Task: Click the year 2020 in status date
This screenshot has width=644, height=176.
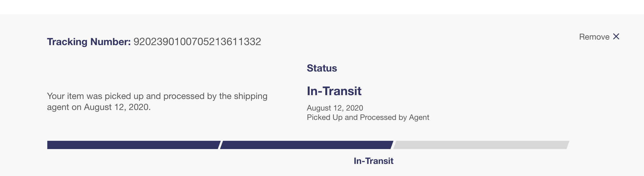Action: pos(354,108)
